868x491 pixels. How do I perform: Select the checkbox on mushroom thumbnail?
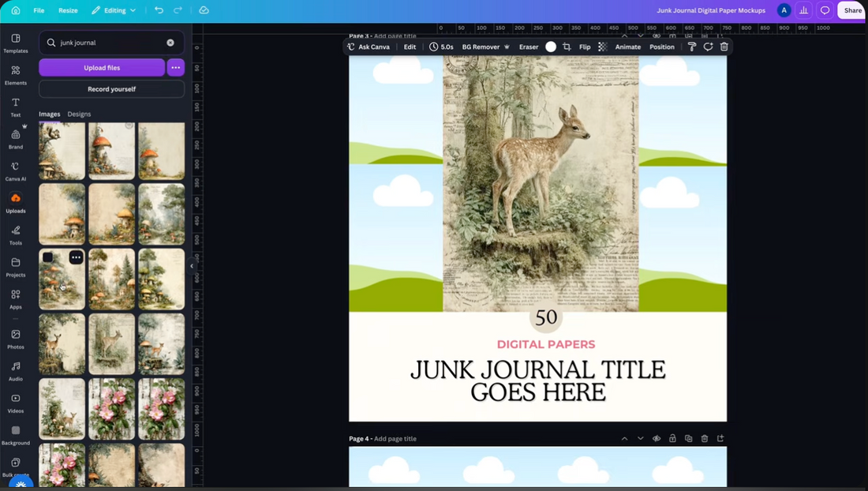tap(48, 257)
